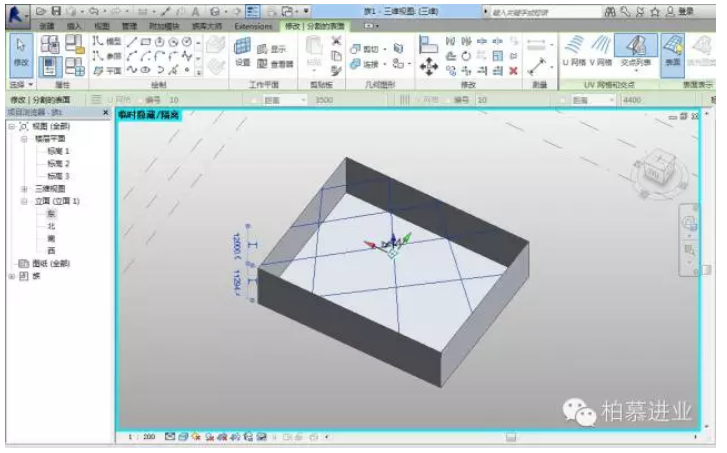Toggle the U Grid button (U 网格)

click(574, 51)
